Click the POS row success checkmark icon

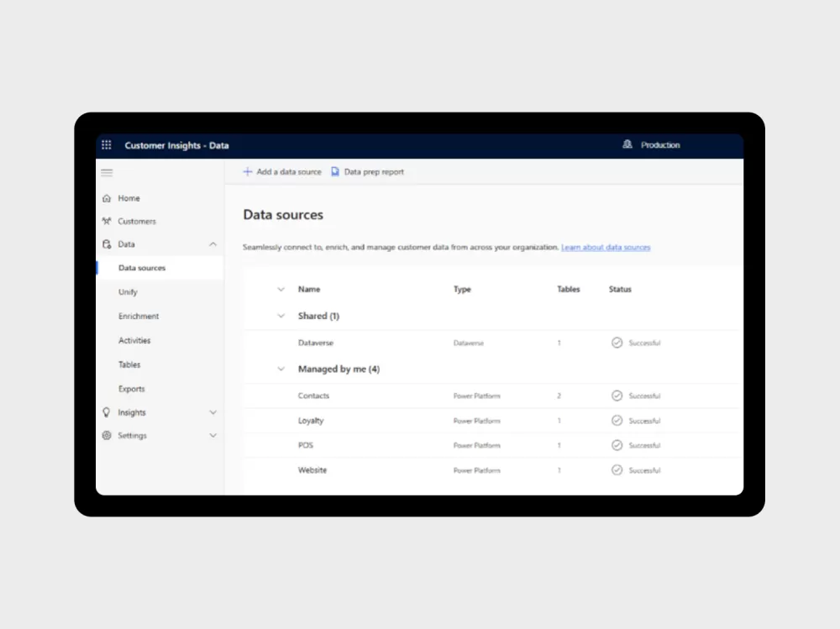[617, 445]
